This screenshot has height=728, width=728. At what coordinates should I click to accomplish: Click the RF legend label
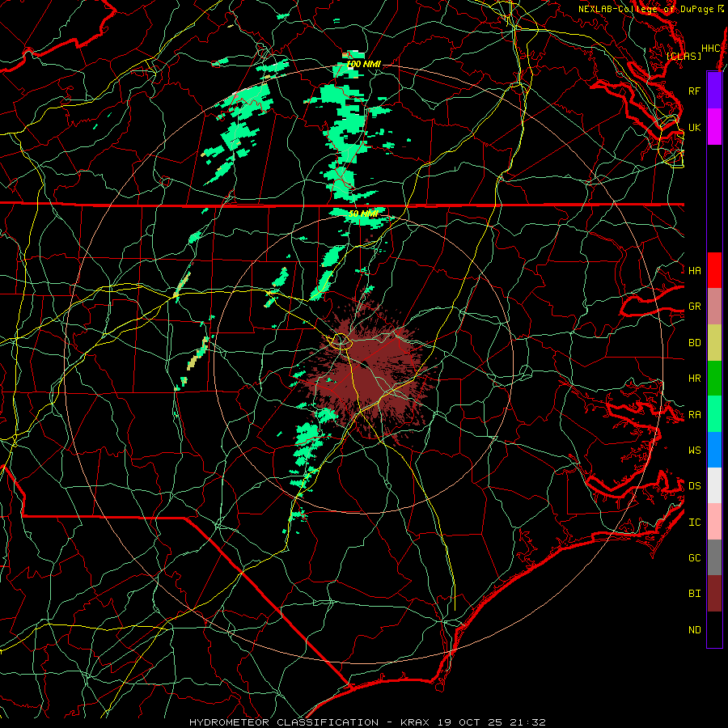tap(694, 91)
